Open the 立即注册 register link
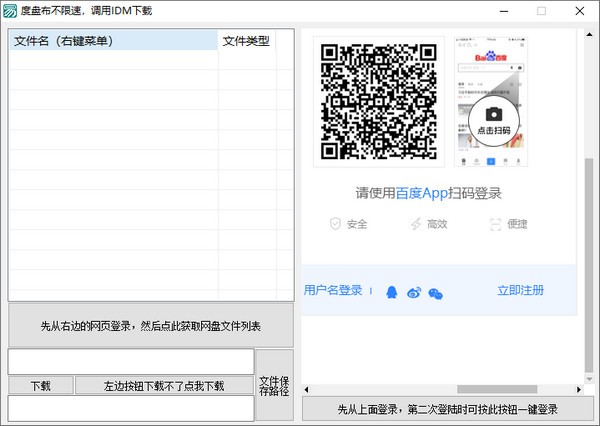The width and height of the screenshot is (600, 426). coord(520,291)
